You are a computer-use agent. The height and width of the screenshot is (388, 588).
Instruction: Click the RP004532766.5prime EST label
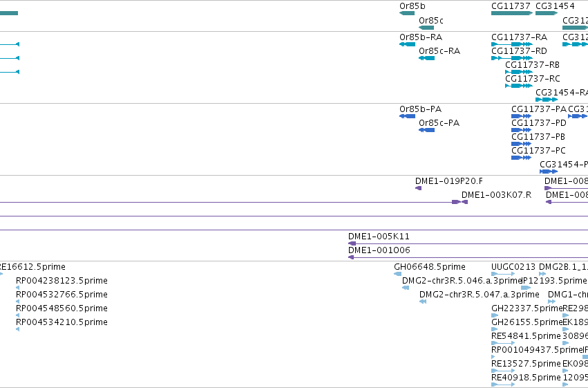tap(61, 295)
